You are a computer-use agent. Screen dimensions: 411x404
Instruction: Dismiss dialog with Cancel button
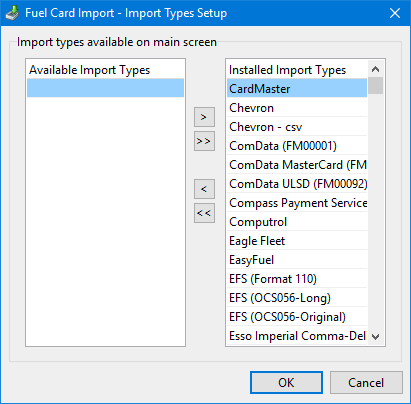pos(366,383)
